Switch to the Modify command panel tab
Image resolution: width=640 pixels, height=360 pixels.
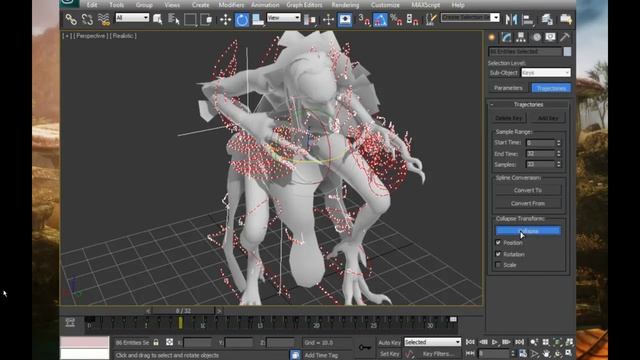pos(507,37)
